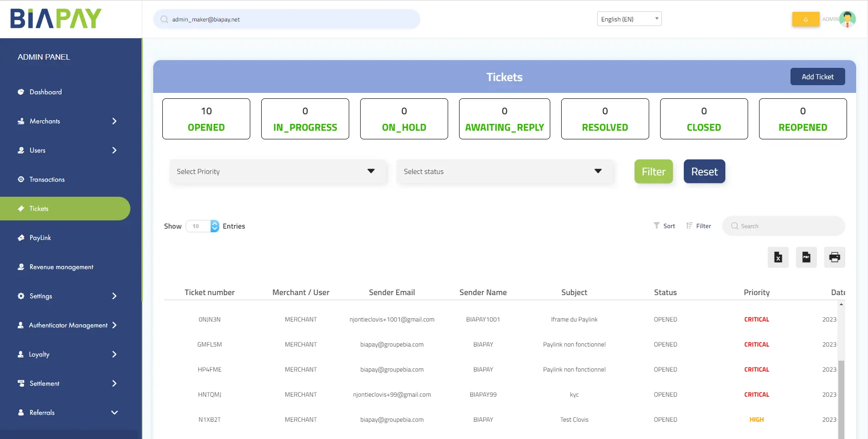Open the yellow notification bell
Screen dimensions: 868x439
tap(806, 19)
